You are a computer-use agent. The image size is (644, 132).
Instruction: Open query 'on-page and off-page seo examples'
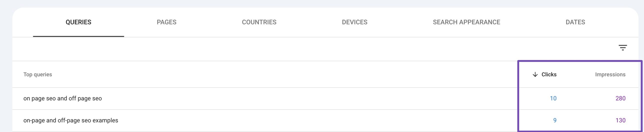[x=71, y=120]
